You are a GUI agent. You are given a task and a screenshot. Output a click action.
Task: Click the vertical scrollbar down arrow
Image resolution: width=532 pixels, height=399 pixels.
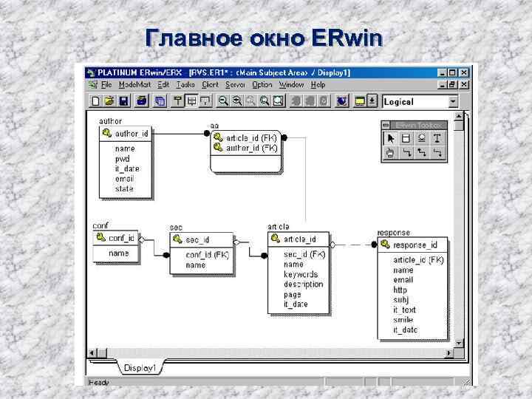pyautogui.click(x=459, y=343)
